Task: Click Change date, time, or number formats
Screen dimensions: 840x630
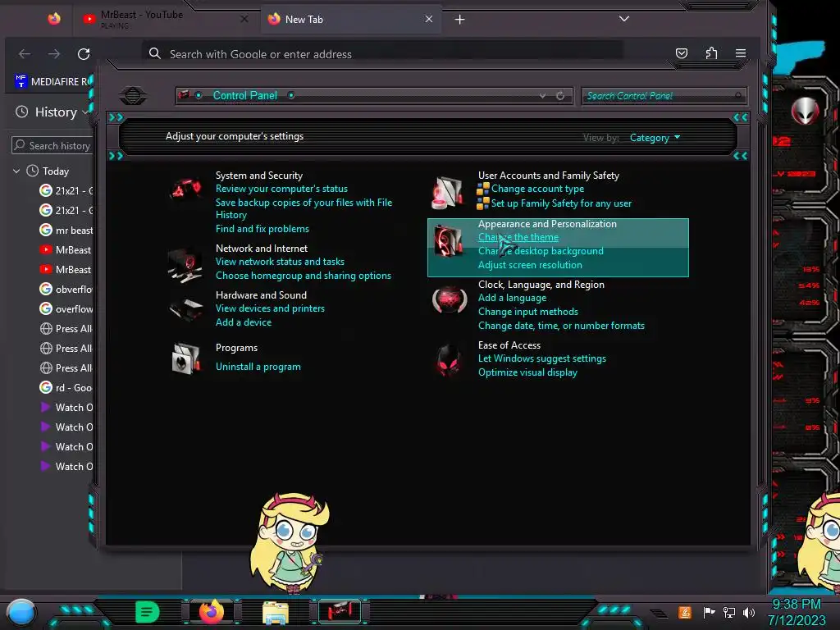Action: pos(561,325)
